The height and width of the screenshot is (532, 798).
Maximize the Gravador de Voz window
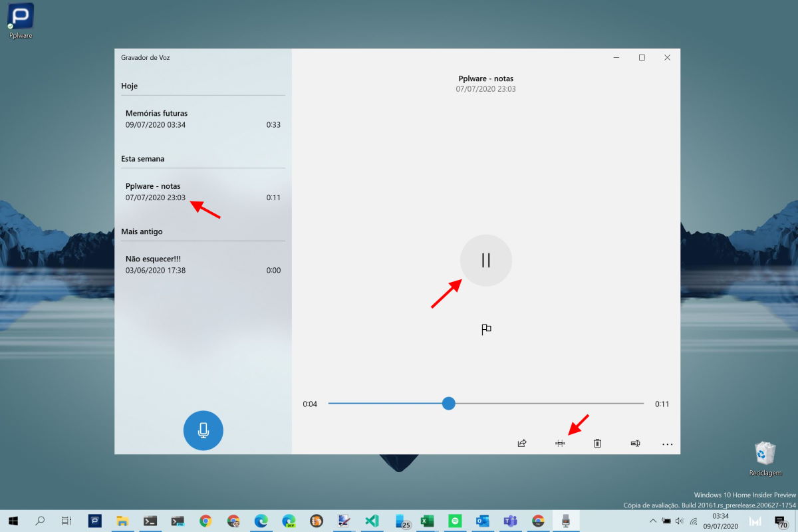pyautogui.click(x=642, y=58)
